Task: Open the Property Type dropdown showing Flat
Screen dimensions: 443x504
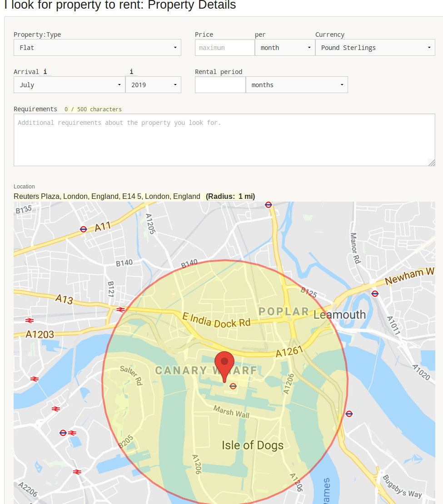Action: point(97,48)
